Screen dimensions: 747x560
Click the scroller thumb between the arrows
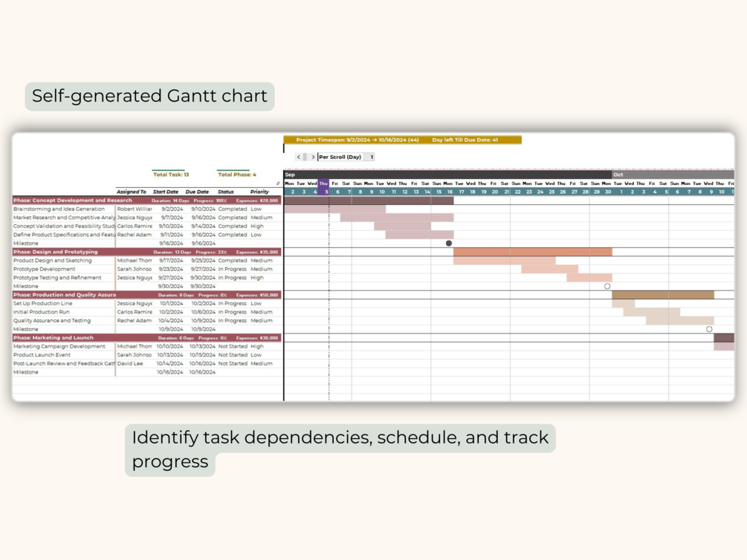coord(305,157)
